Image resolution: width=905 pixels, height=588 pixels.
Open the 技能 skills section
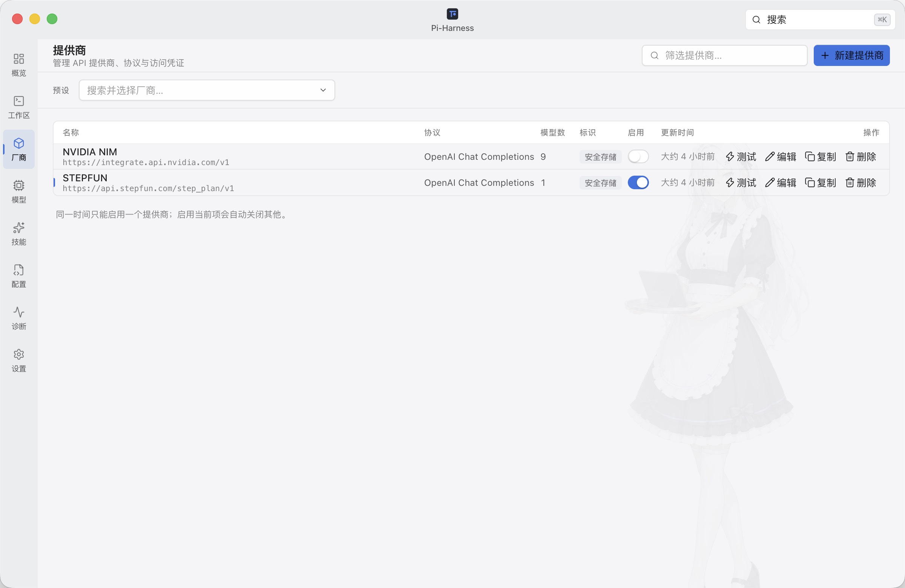point(18,234)
